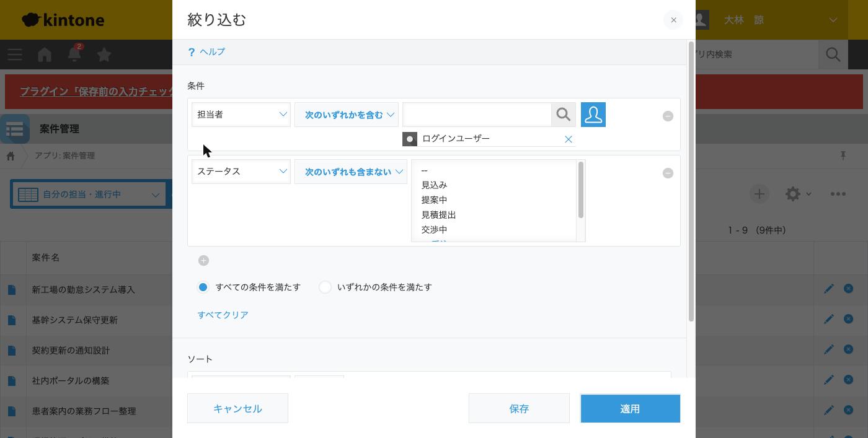Open the 大林 諒 user menu arrow

833,20
